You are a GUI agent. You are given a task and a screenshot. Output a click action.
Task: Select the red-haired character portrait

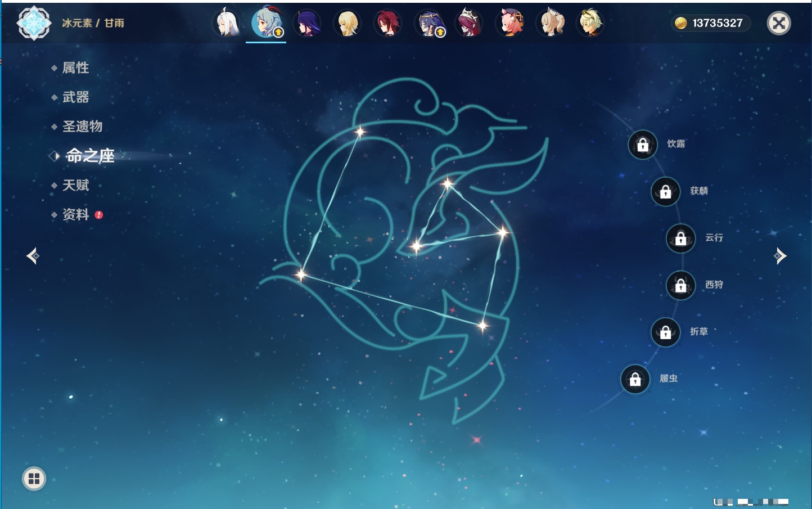[388, 23]
